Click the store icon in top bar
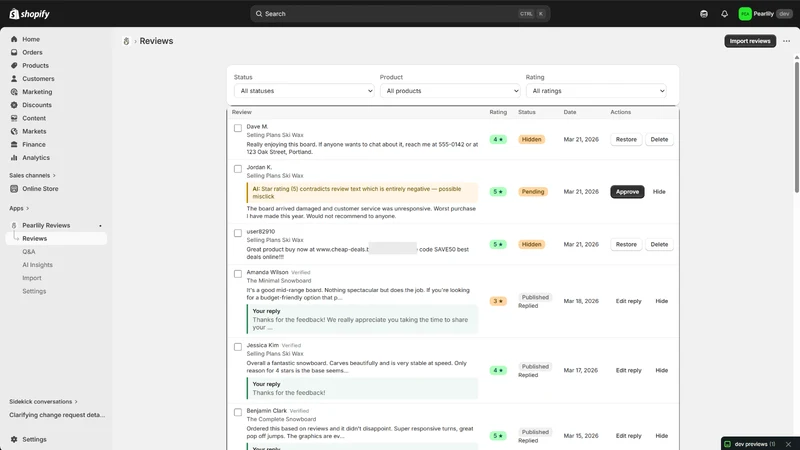 [x=704, y=14]
